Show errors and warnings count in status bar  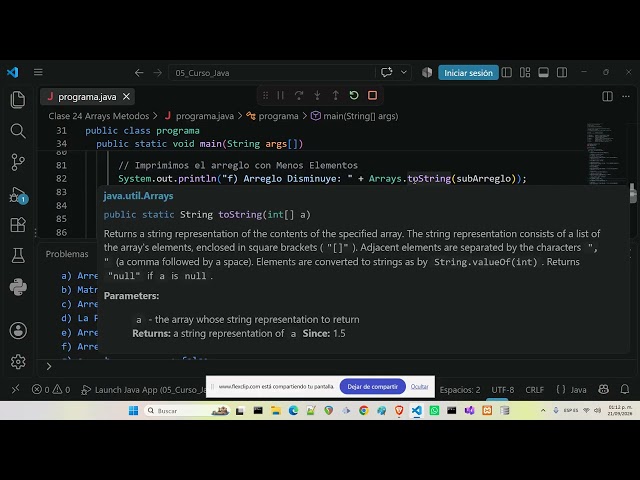click(x=51, y=390)
